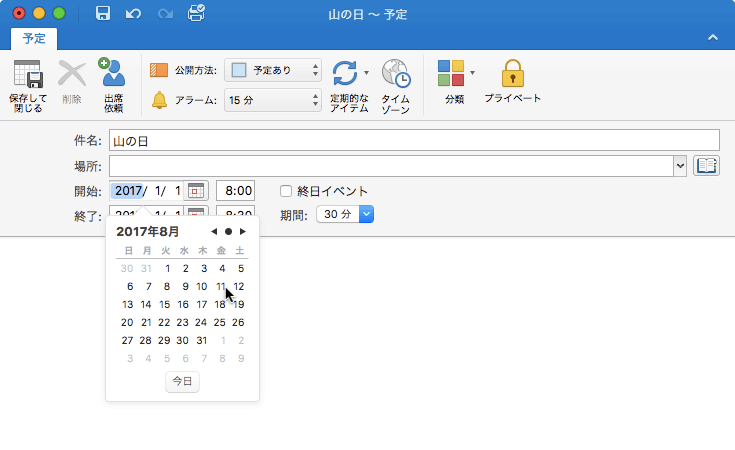This screenshot has width=735, height=450.
Task: Select August 26 in the calendar
Action: pos(238,322)
